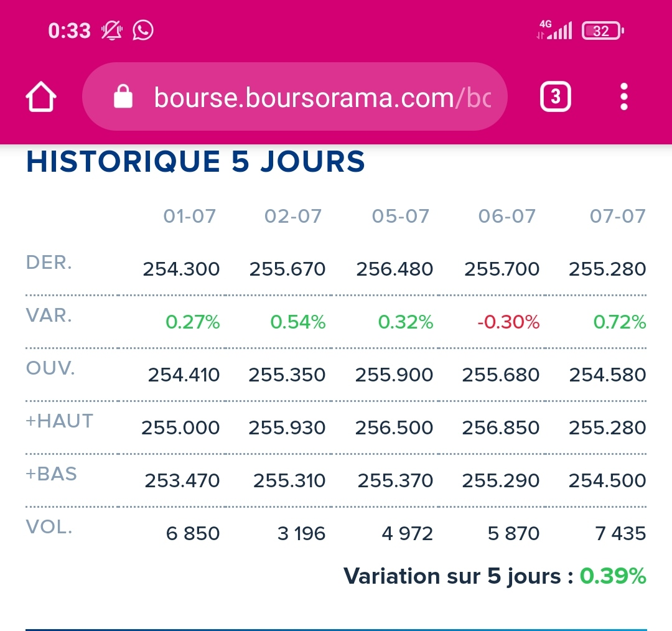Open the browser three-dot menu
This screenshot has height=631, width=672.
coord(624,97)
